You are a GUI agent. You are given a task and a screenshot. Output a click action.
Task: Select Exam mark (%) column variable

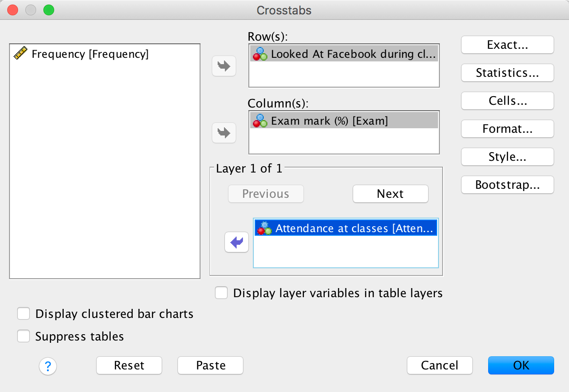tap(329, 121)
